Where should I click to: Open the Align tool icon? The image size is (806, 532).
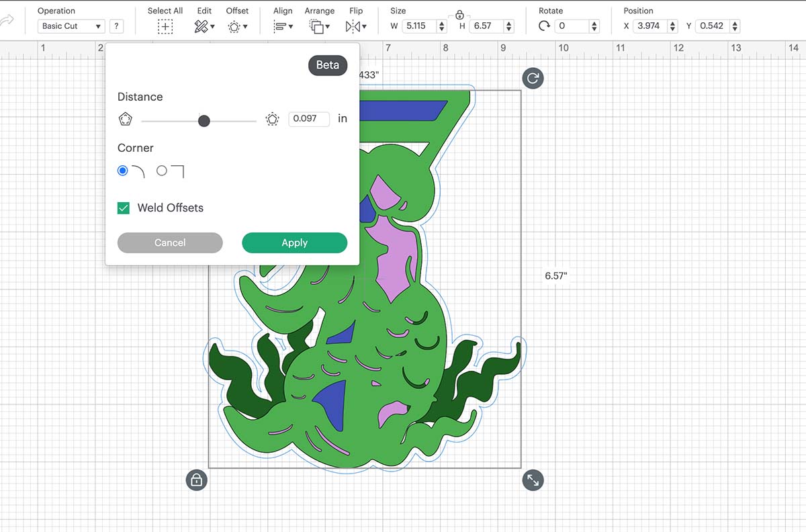coord(280,27)
